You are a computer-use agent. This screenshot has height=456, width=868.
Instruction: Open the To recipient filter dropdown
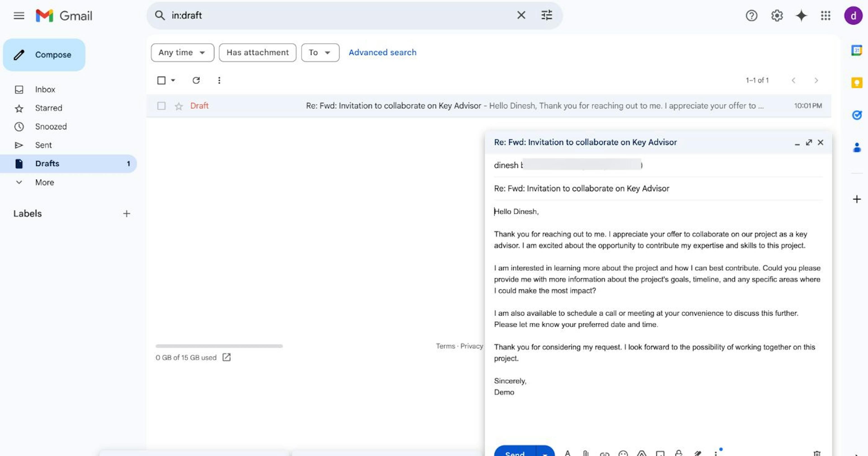pos(319,53)
